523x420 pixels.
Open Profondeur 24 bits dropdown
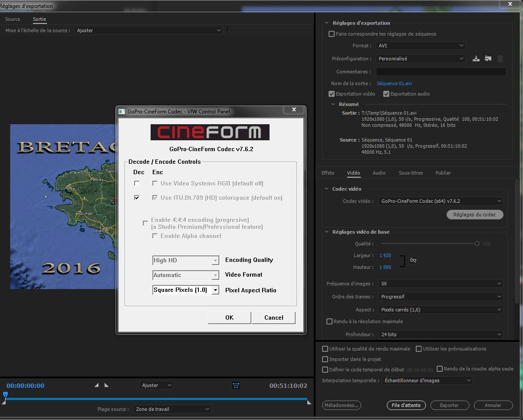pyautogui.click(x=441, y=334)
